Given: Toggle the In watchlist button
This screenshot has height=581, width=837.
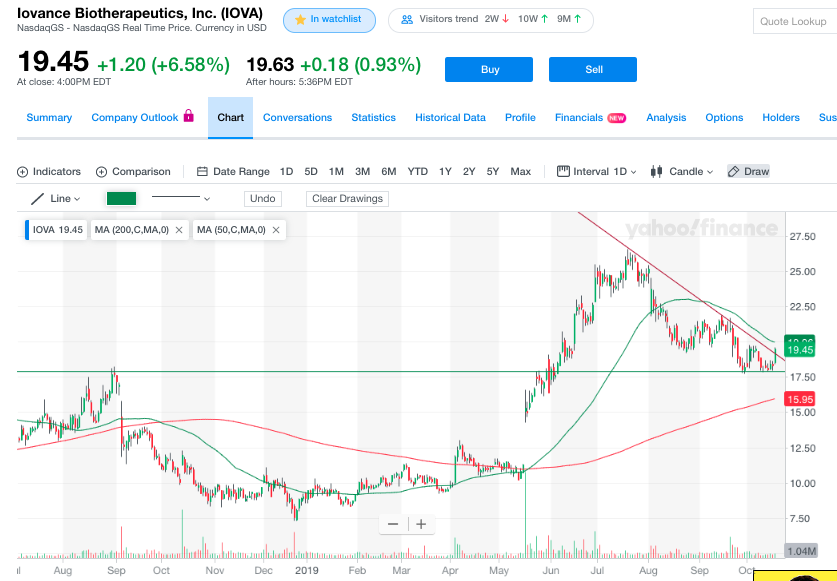Looking at the screenshot, I should (329, 20).
